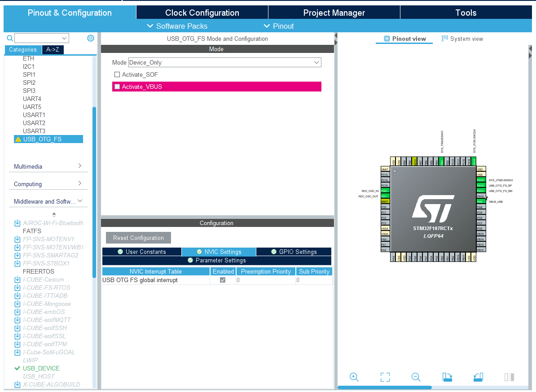Rotate the chip counterclockwise
This screenshot has height=392, width=536.
478,377
